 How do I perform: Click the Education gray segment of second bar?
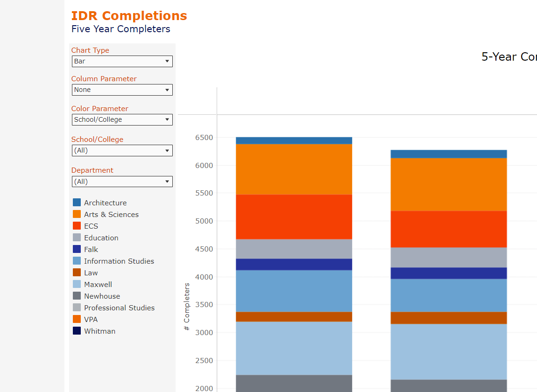[449, 258]
